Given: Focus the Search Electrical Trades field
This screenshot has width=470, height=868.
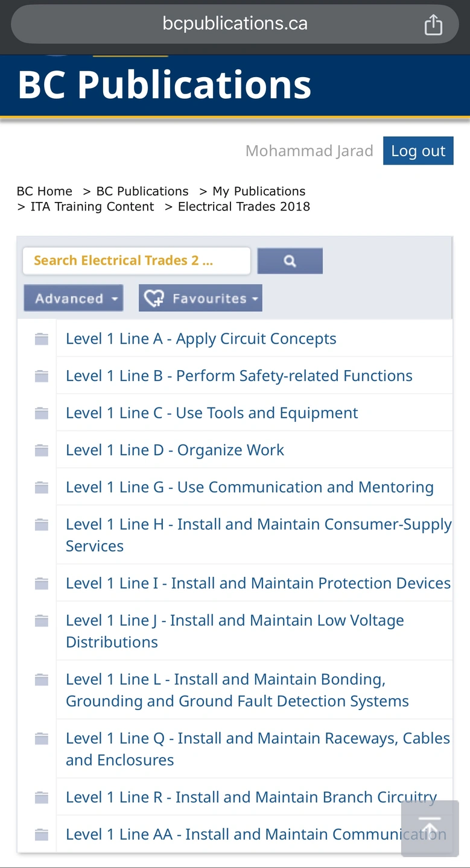Looking at the screenshot, I should [136, 261].
